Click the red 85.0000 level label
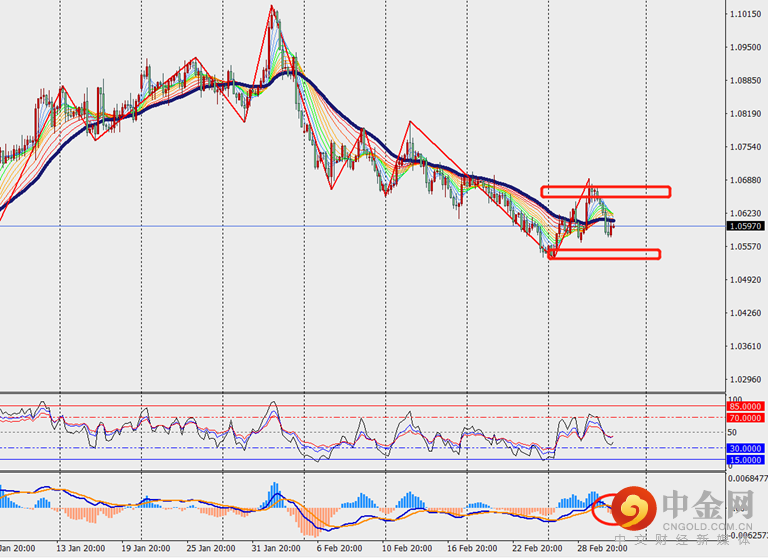 tap(746, 407)
